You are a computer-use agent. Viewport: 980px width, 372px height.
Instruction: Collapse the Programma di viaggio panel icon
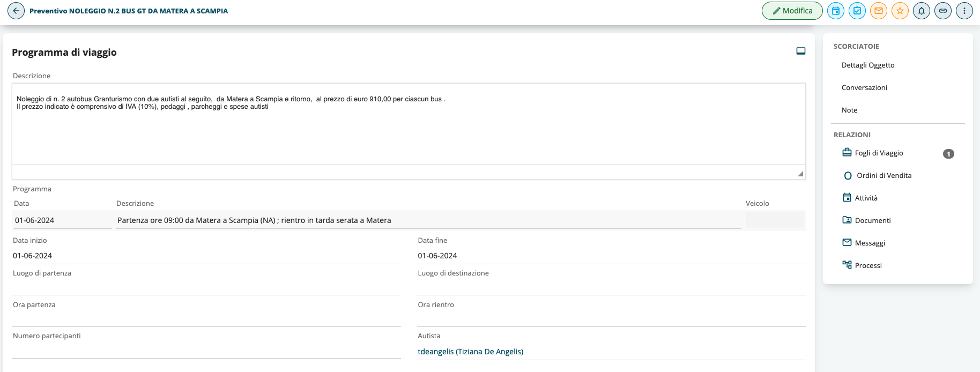[x=801, y=51]
